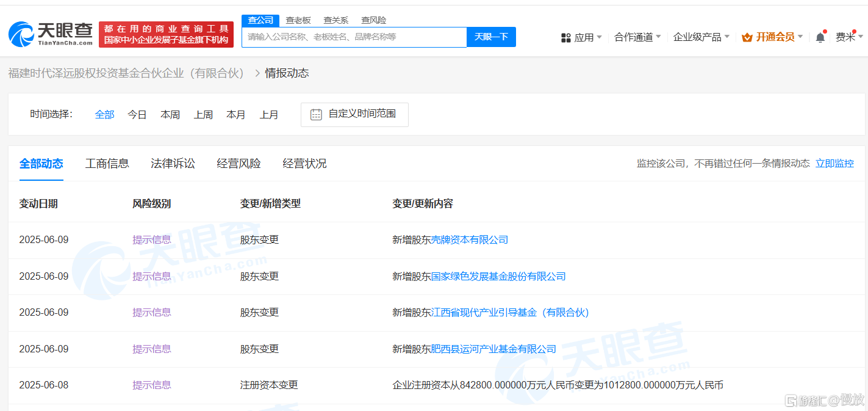
Task: Click the 风险级别 column header
Action: (x=152, y=203)
